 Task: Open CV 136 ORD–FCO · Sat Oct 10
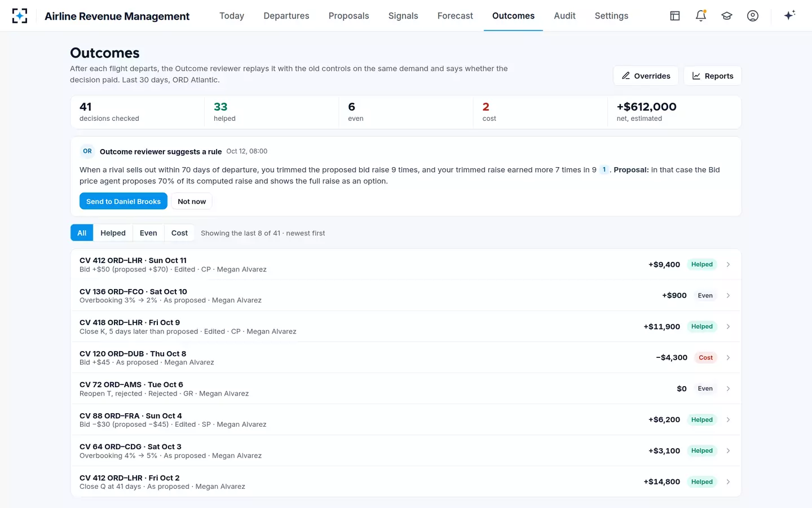coord(406,295)
